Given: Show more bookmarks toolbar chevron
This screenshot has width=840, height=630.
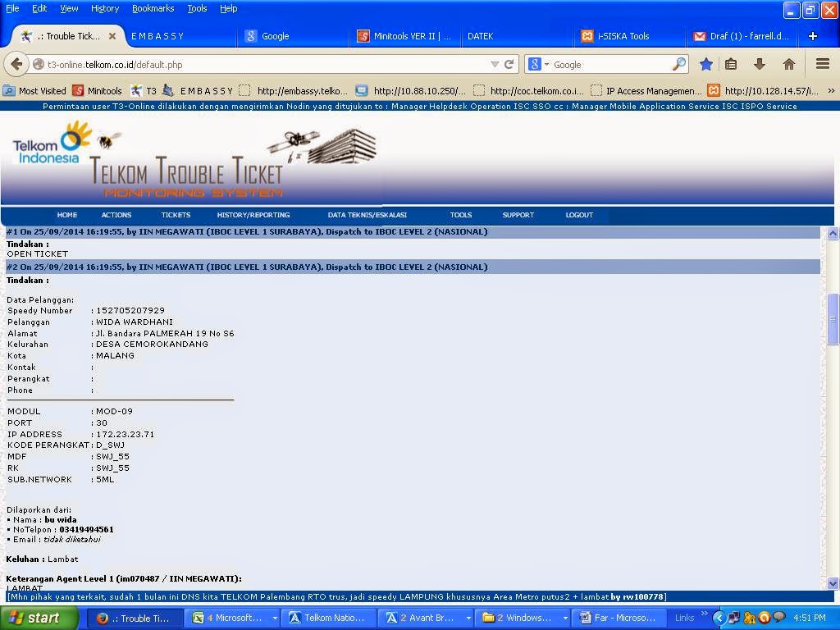Looking at the screenshot, I should (x=831, y=91).
